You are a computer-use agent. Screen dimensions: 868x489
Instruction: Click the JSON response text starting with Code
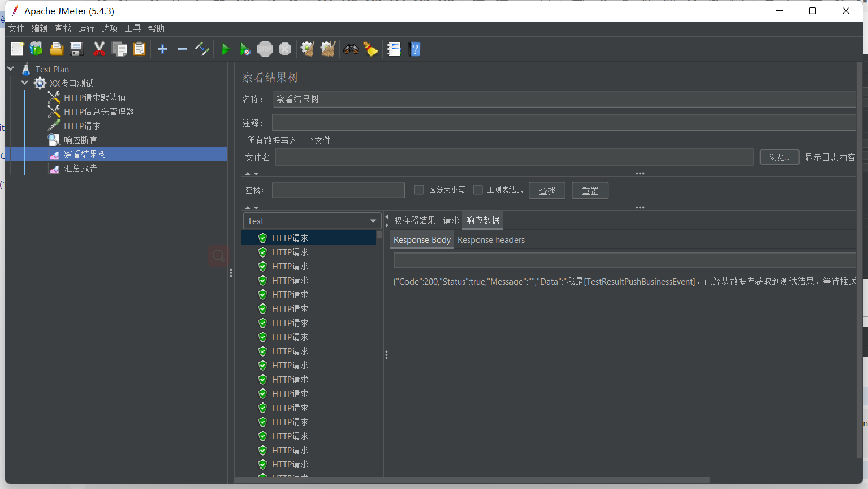point(624,281)
